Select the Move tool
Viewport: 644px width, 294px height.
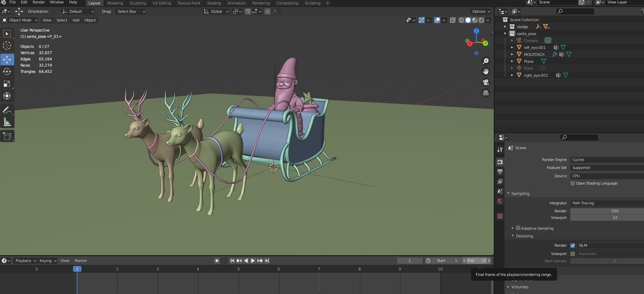(x=7, y=59)
